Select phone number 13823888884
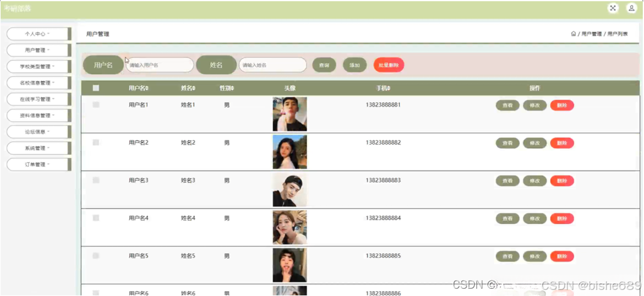Image resolution: width=644 pixels, height=296 pixels. point(383,218)
